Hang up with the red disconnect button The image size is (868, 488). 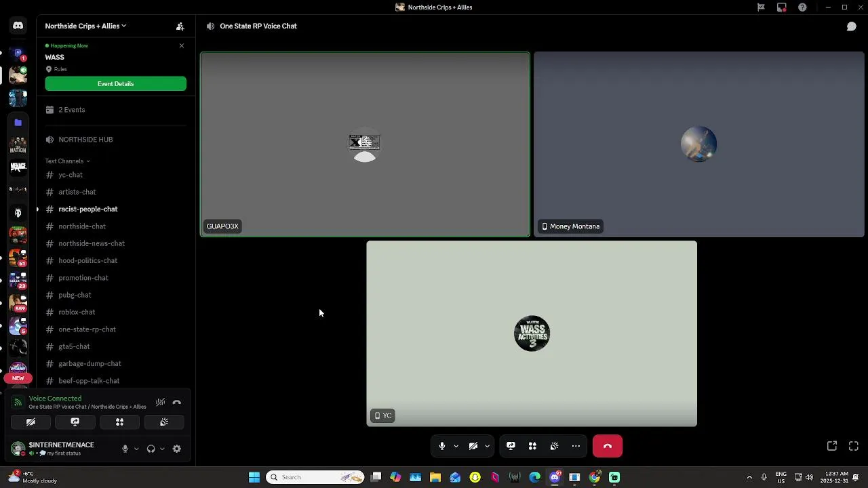[x=608, y=446]
